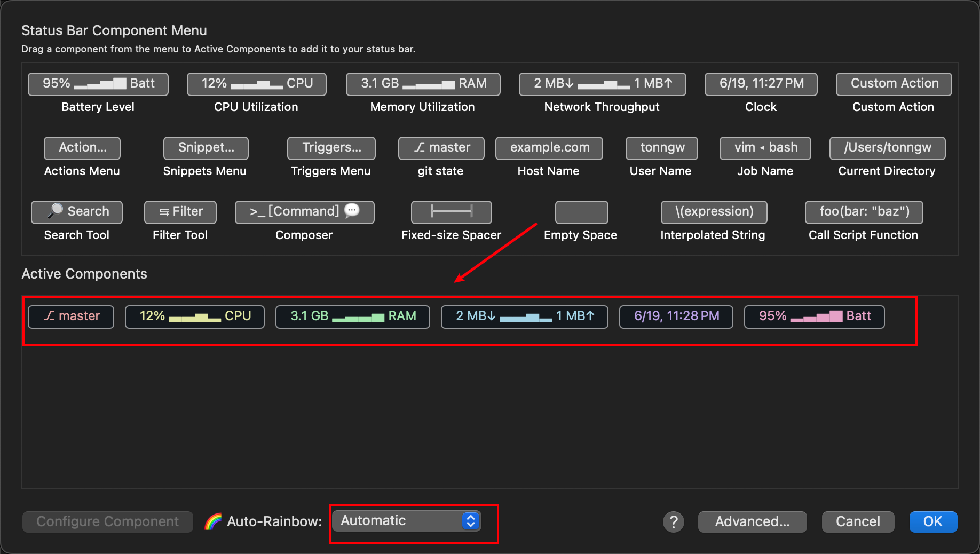980x554 pixels.
Task: Click the Custom Action component chip
Action: coord(894,84)
